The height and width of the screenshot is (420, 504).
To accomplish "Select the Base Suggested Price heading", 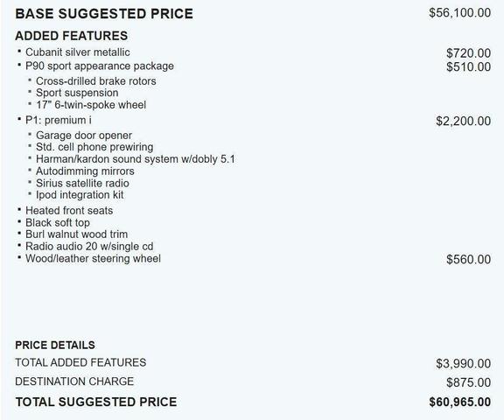I will (104, 14).
